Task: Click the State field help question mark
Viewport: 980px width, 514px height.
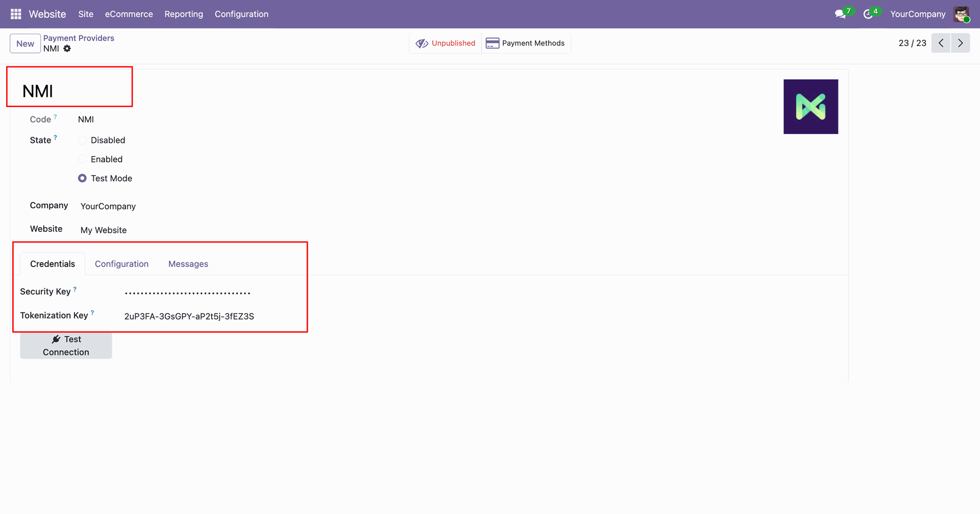Action: [x=56, y=137]
